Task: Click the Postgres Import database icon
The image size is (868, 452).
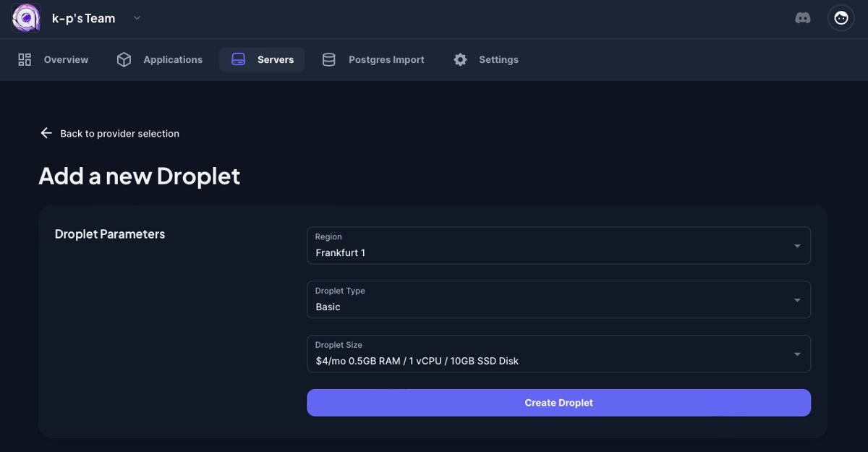Action: pyautogui.click(x=328, y=59)
